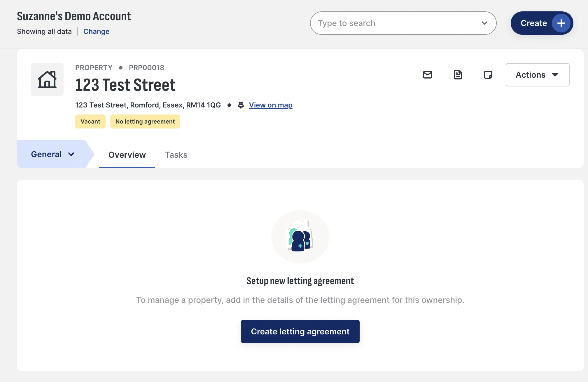Switch to the Tasks tab
588x382 pixels.
click(x=176, y=154)
